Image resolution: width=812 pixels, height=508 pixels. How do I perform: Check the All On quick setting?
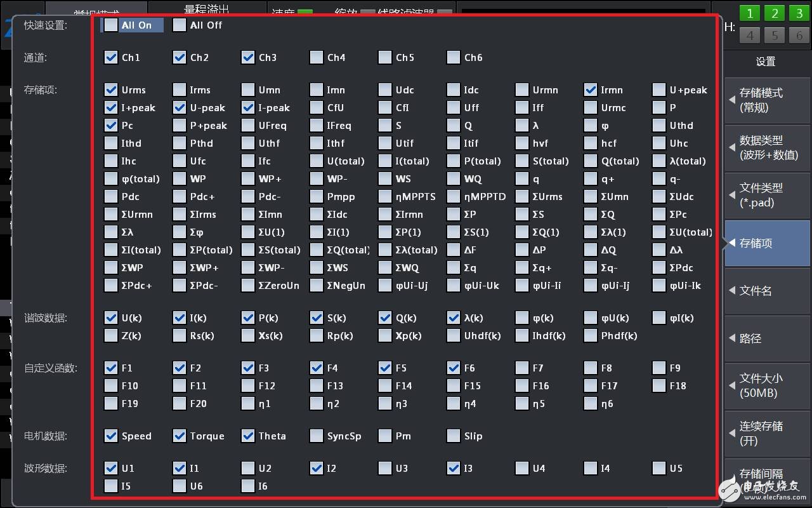tap(112, 25)
